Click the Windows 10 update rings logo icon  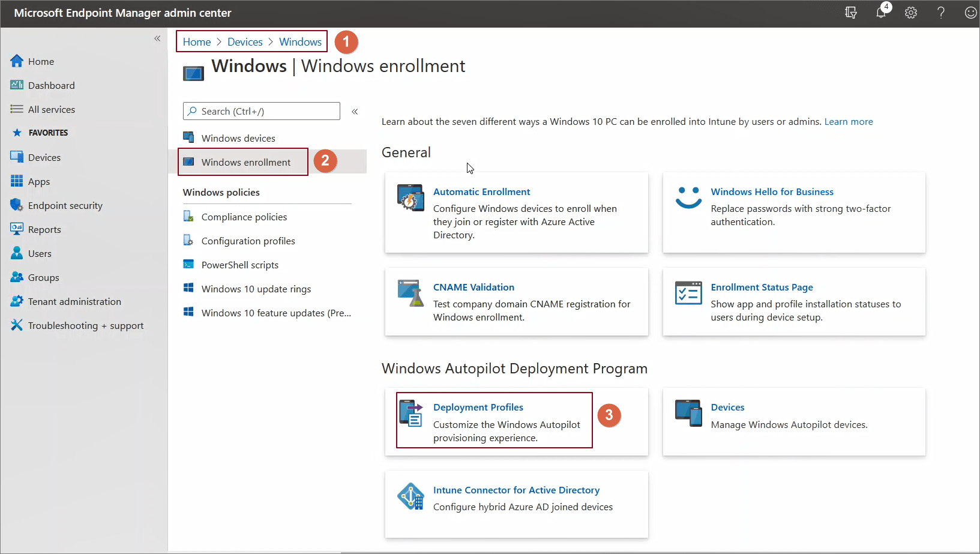pos(188,288)
